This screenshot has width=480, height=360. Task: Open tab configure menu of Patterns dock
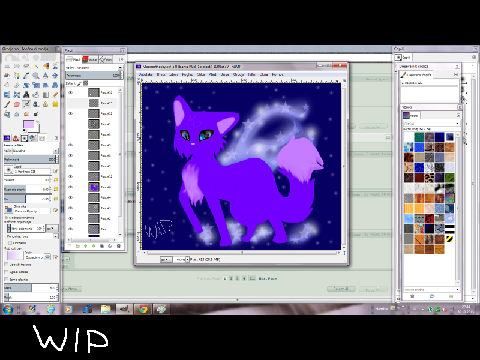459,115
